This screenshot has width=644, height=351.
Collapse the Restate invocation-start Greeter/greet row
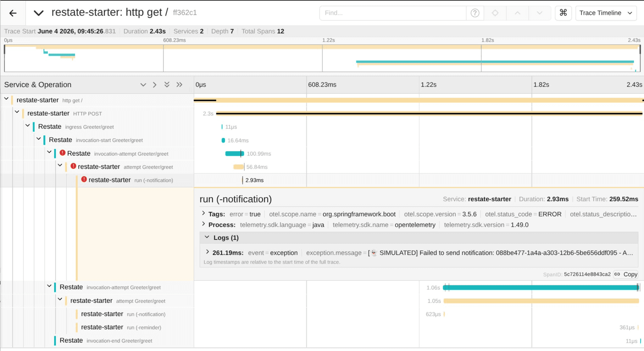[x=38, y=139]
